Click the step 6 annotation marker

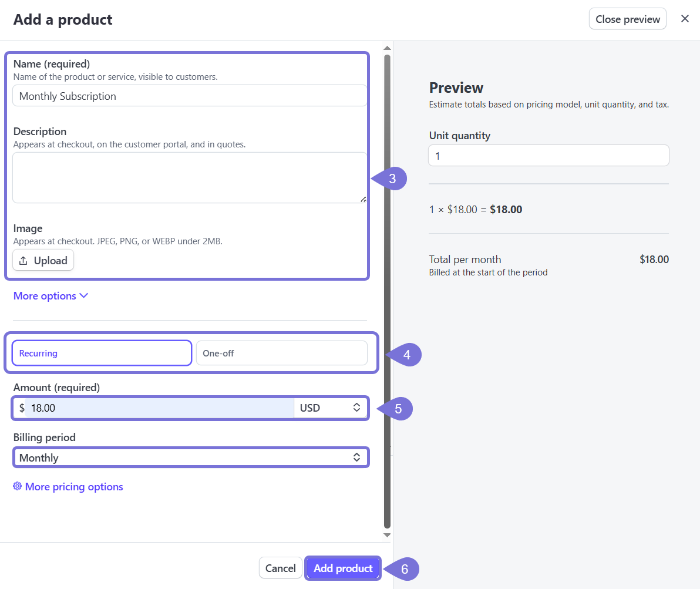403,568
